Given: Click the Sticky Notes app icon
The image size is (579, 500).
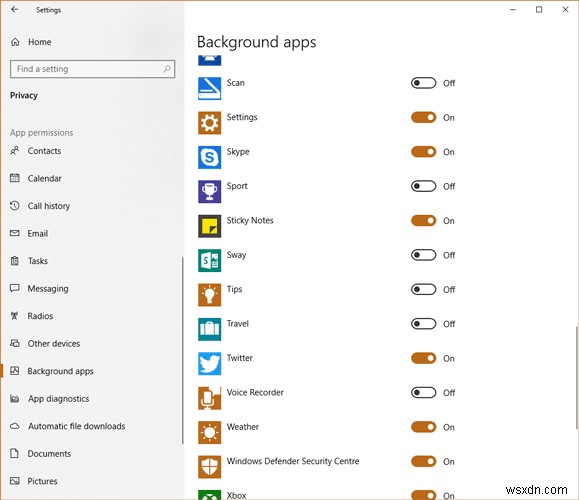Looking at the screenshot, I should pos(209,226).
